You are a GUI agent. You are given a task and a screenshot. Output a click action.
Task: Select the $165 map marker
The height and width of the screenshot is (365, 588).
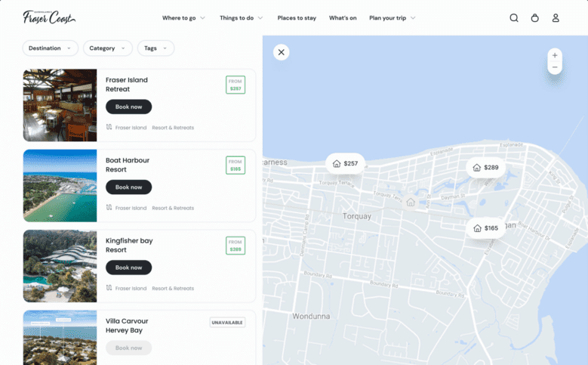point(485,228)
